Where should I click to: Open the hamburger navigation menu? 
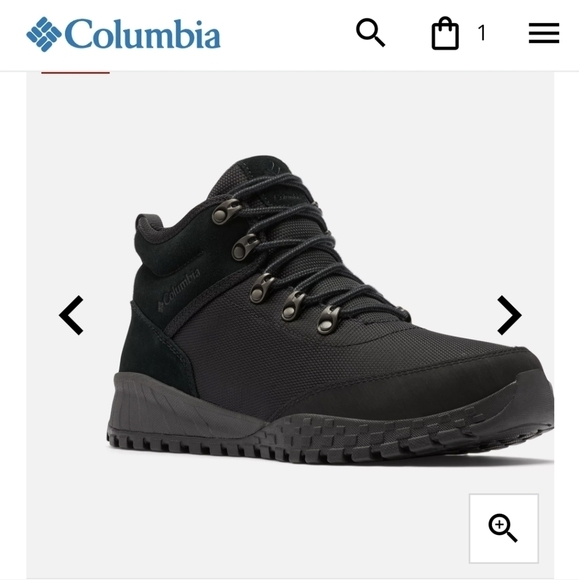(x=543, y=33)
